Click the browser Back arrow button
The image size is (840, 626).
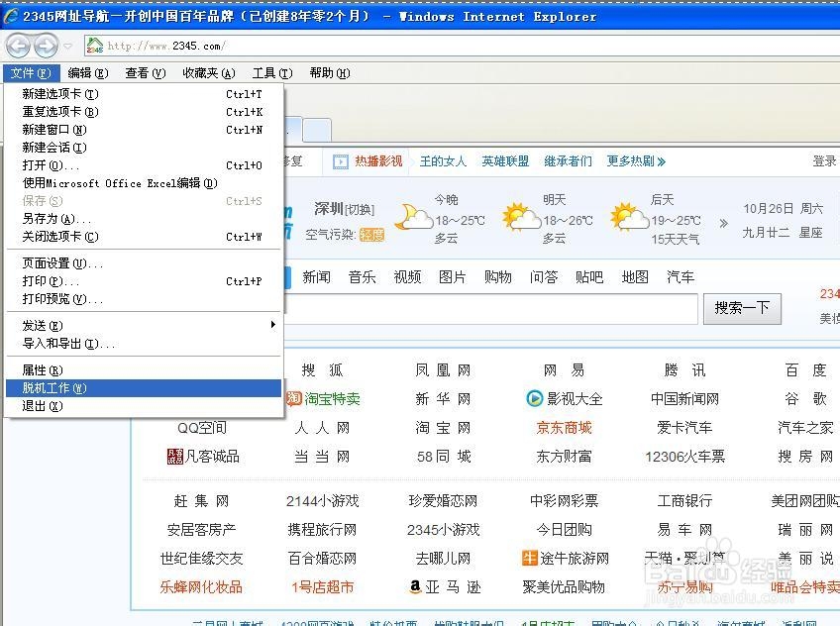[18, 46]
